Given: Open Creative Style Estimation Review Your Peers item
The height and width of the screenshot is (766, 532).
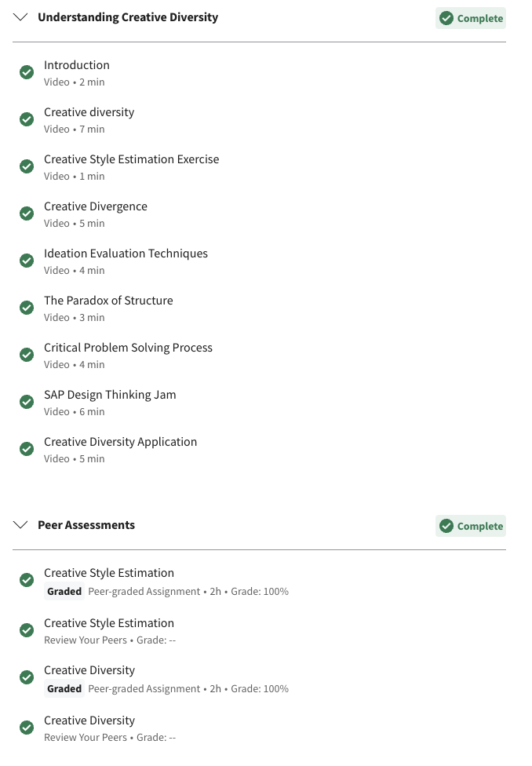Looking at the screenshot, I should pyautogui.click(x=109, y=623).
